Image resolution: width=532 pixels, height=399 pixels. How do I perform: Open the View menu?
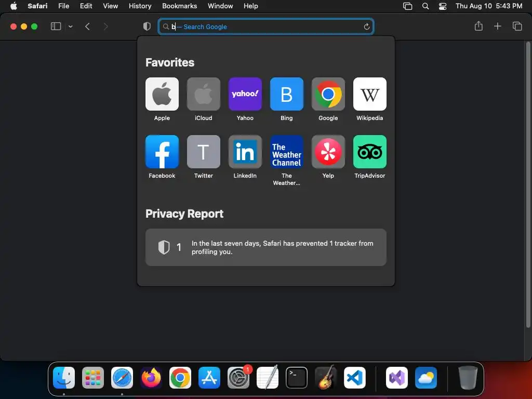(110, 6)
